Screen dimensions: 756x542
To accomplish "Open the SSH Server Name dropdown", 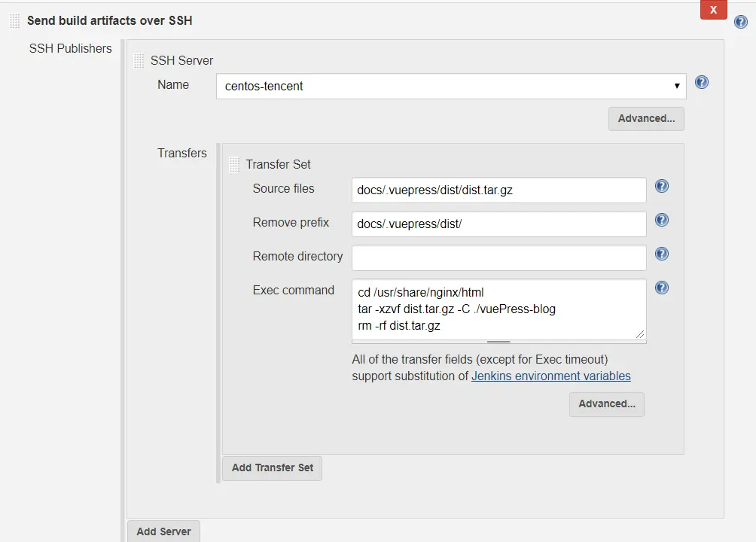I will click(451, 86).
